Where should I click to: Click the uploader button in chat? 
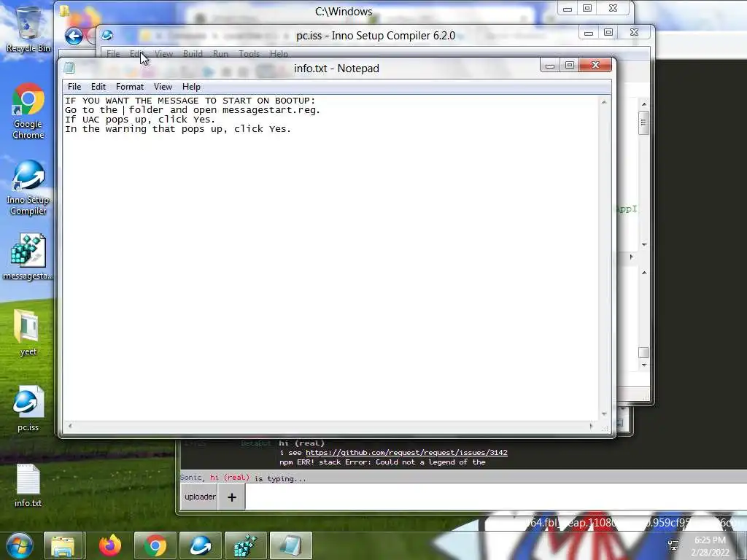tap(200, 497)
